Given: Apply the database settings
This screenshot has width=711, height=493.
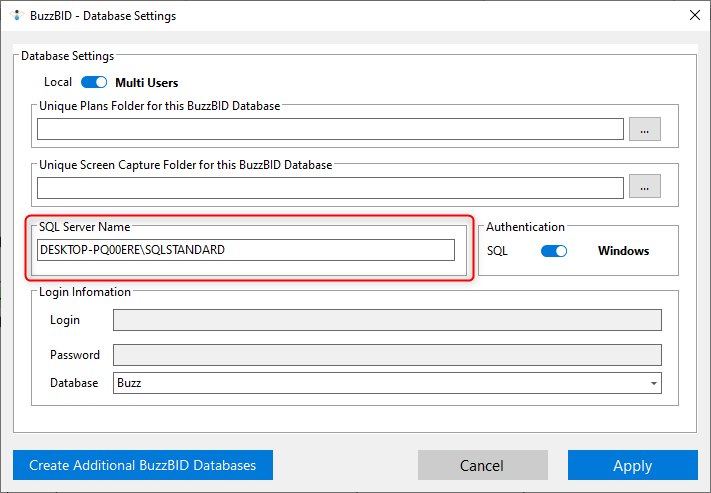Looking at the screenshot, I should click(x=632, y=465).
